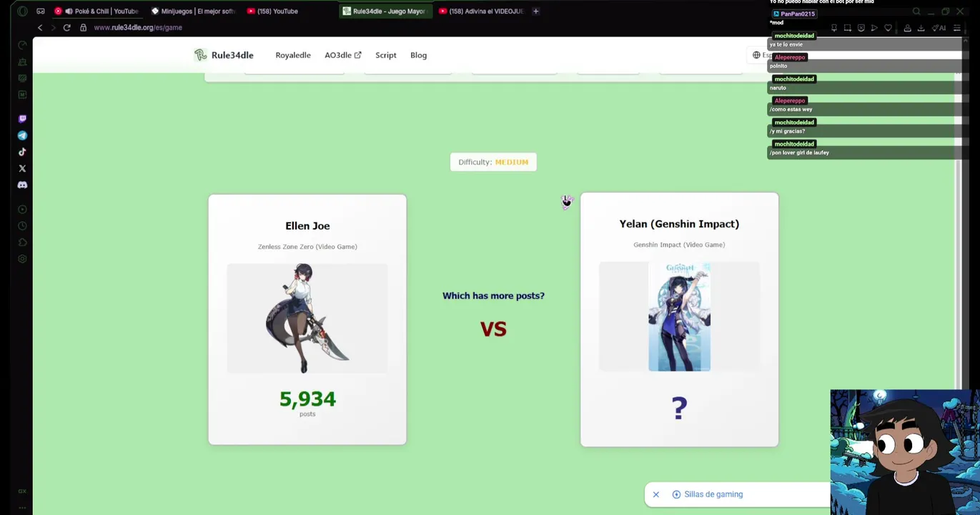Click the Yelan character image
Image resolution: width=980 pixels, height=515 pixels.
click(x=679, y=317)
